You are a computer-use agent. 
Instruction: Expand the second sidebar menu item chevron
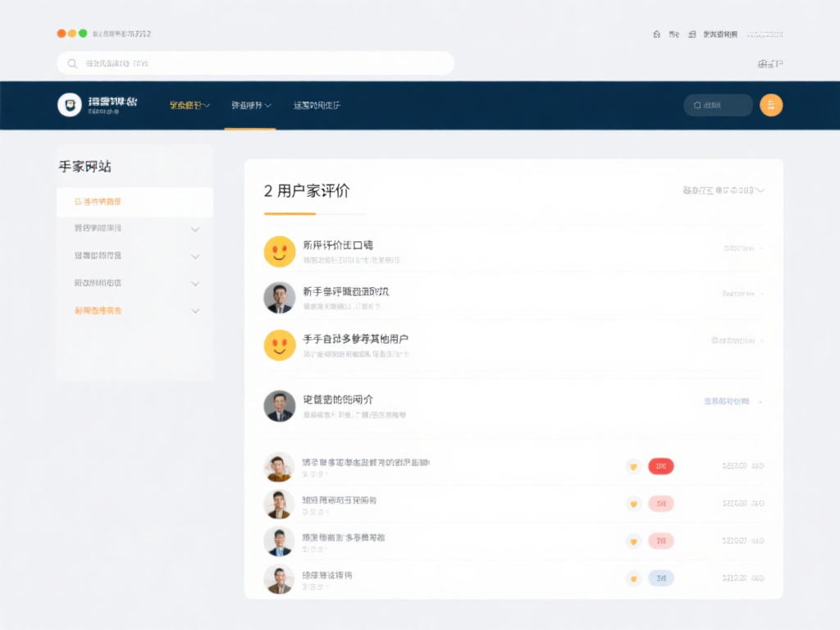(x=195, y=229)
